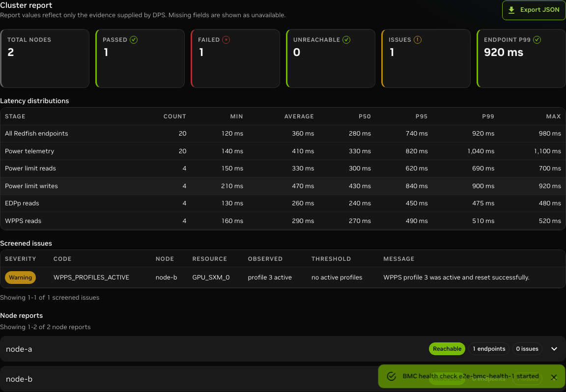
Task: Click the '1,100 ms' Power telemetry max cell
Action: click(x=548, y=151)
